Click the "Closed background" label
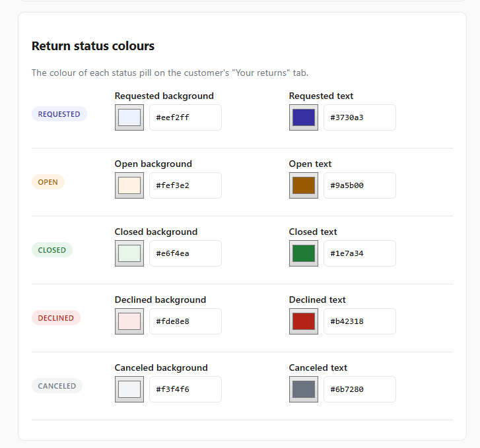 [156, 232]
